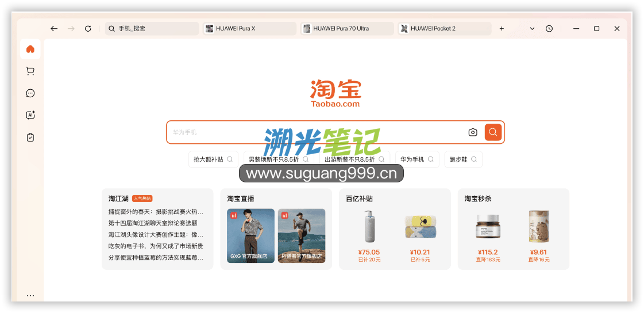The image size is (644, 313).
Task: Open post 第十四届淘江湖聊天室辩论赛选题
Action: (x=153, y=223)
